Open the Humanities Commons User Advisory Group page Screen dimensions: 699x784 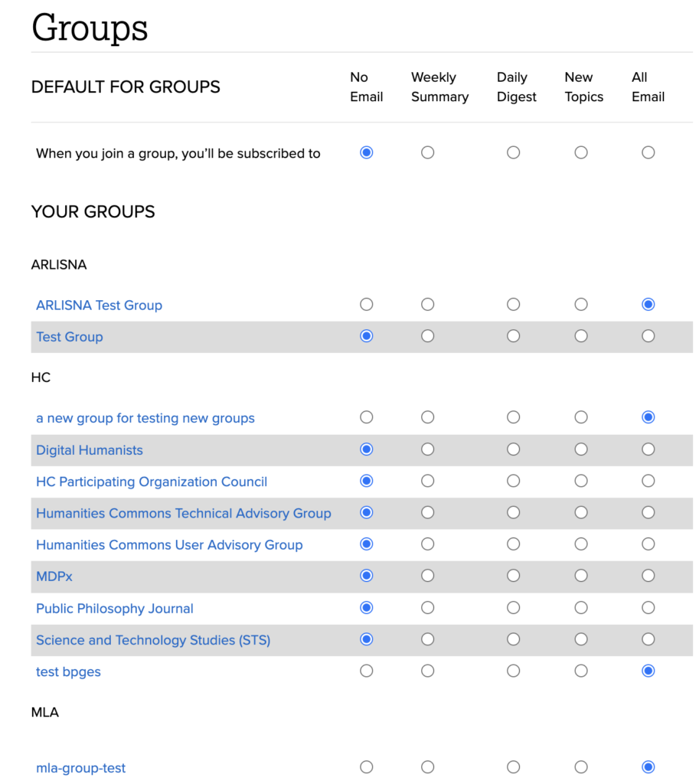tap(169, 544)
